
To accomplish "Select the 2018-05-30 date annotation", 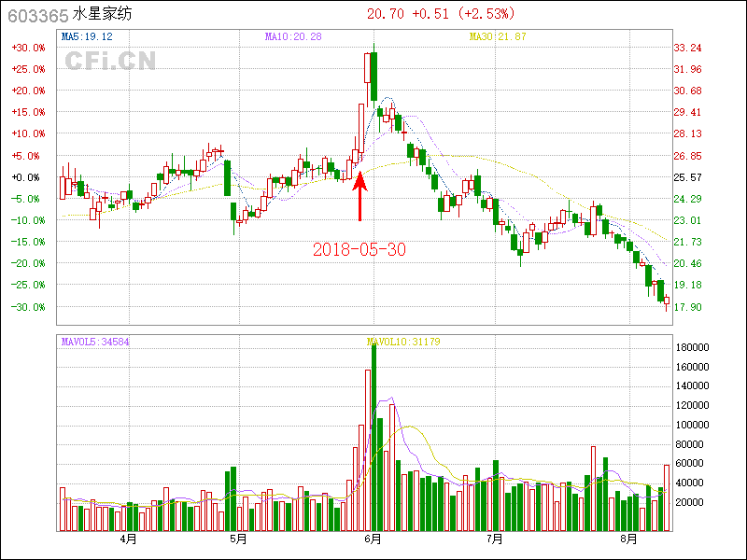I will 359,249.
